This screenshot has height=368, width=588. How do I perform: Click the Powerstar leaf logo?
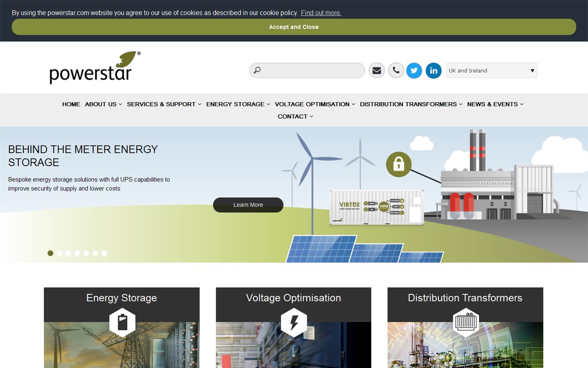(x=94, y=67)
